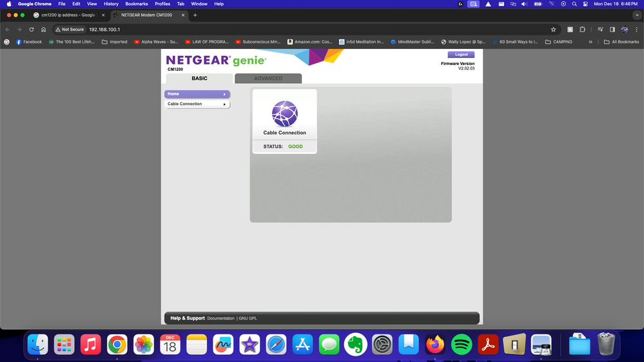Click Home in the sidebar
Viewport: 644px width, 362px height.
pos(197,94)
